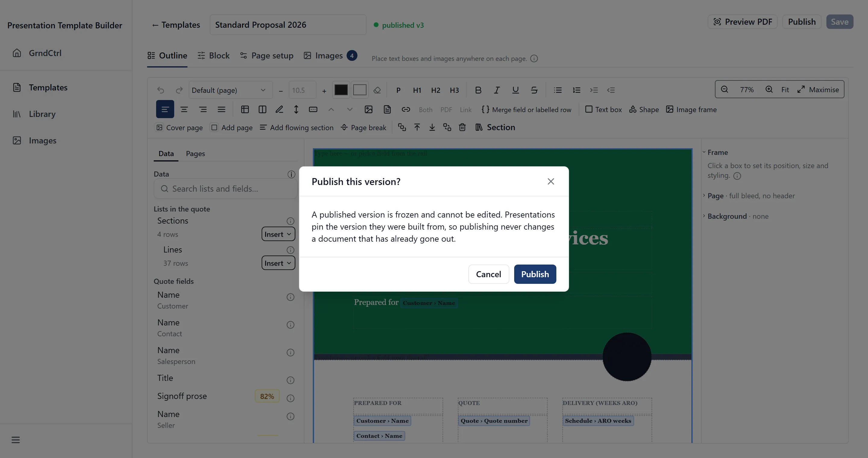The width and height of the screenshot is (868, 458).
Task: Justify the text
Action: [222, 109]
